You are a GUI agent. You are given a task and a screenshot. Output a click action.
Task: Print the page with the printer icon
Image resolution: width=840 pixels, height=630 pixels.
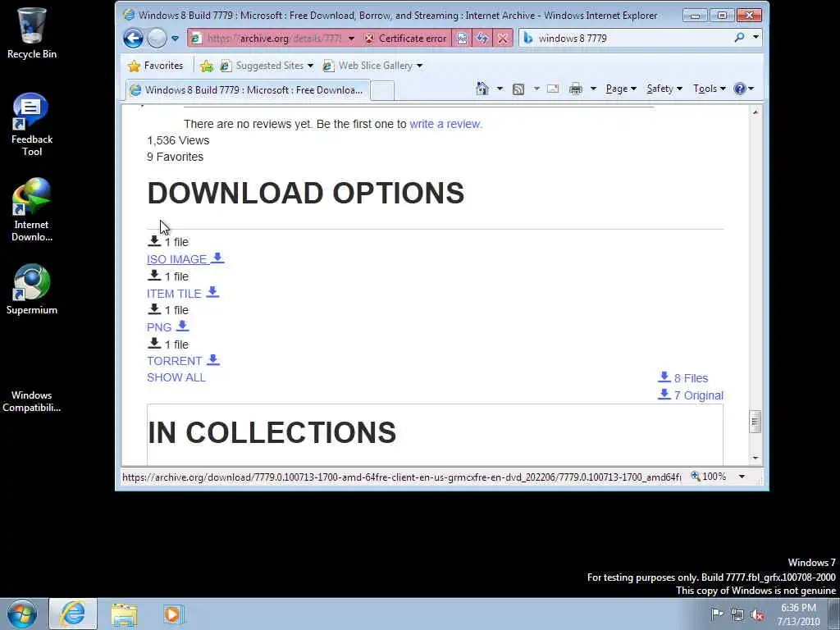click(x=575, y=89)
